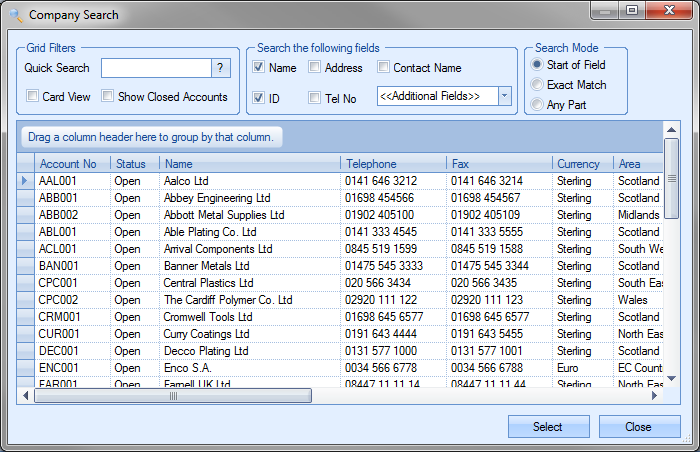Click the horizontal scrollbar right arrow
The image size is (700, 452).
coord(655,396)
